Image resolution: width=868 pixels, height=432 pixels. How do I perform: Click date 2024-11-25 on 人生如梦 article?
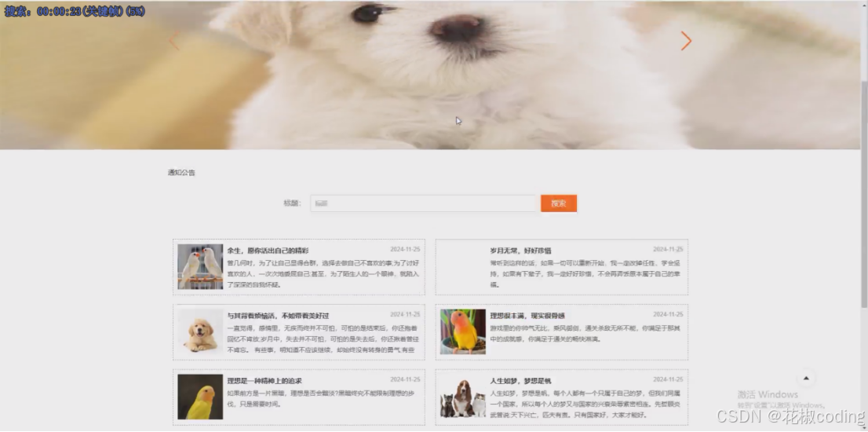click(x=668, y=380)
